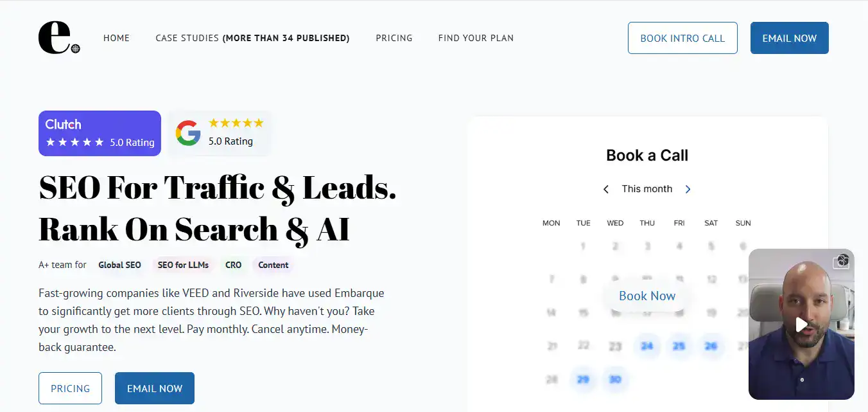This screenshot has height=412, width=868.
Task: Click the SEO for LLMs tag
Action: (x=183, y=265)
